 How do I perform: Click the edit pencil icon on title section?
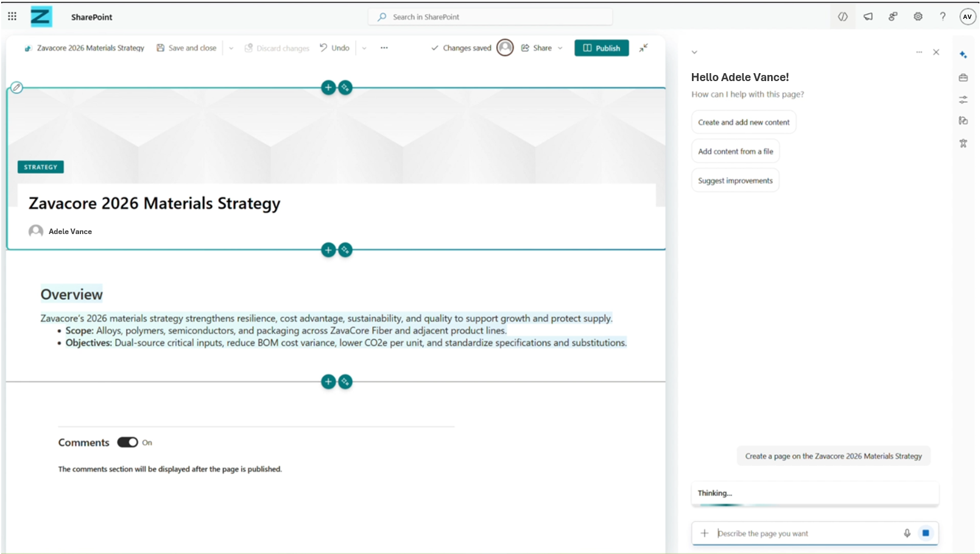(17, 88)
